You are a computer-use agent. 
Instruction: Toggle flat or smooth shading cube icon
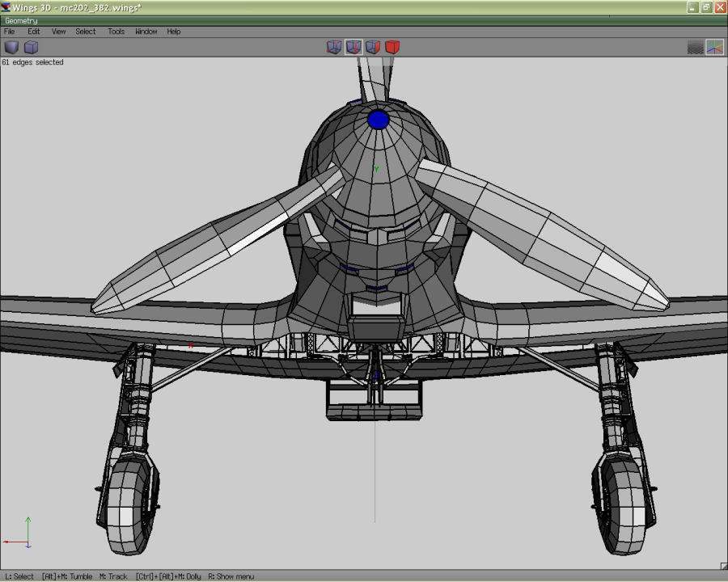pyautogui.click(x=11, y=47)
